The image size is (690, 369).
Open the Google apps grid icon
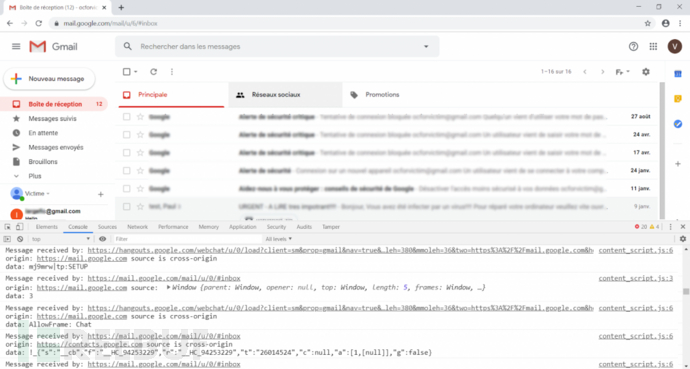[653, 47]
